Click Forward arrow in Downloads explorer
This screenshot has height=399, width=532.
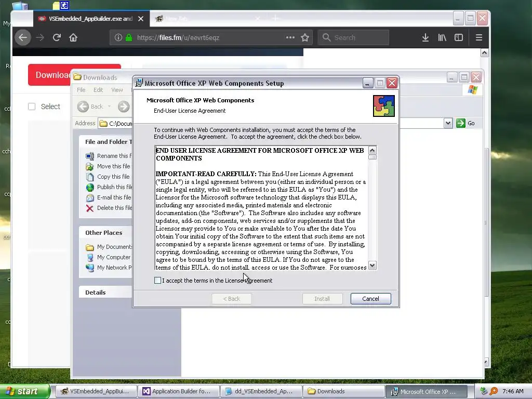[124, 107]
